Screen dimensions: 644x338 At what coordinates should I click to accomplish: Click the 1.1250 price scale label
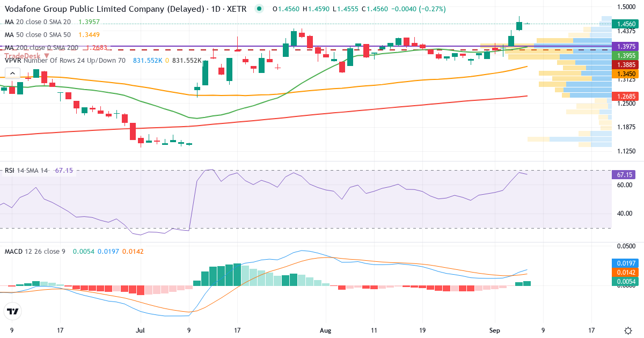(626, 151)
